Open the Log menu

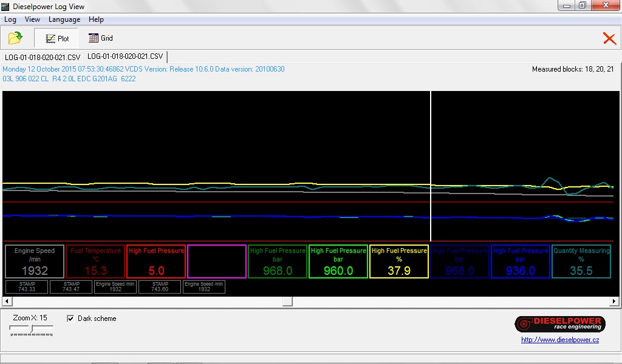(x=10, y=19)
